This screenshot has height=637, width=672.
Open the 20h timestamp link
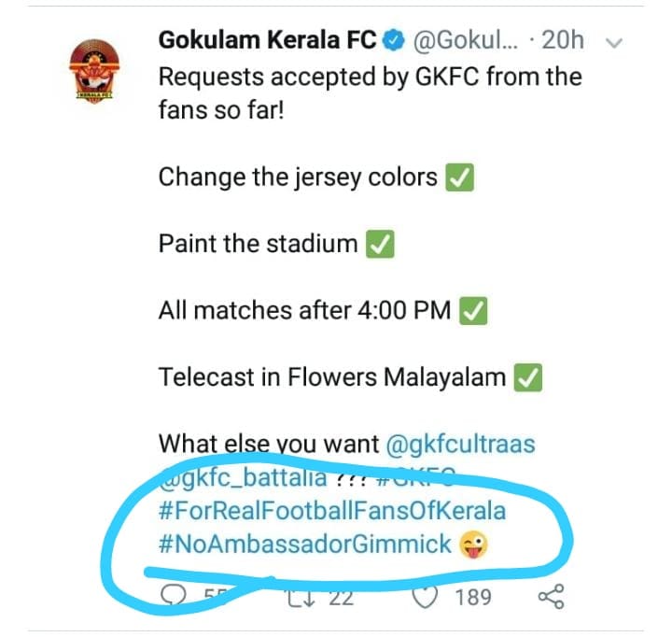pos(562,40)
